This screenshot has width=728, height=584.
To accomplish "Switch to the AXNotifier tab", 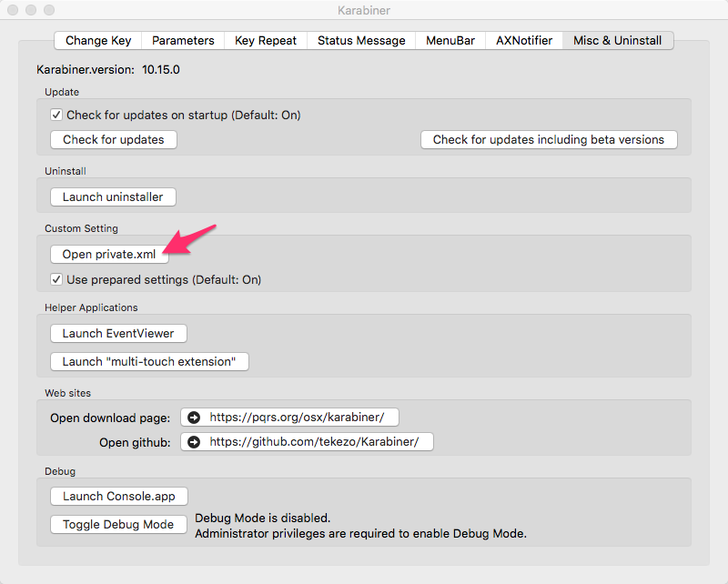I will coord(524,40).
